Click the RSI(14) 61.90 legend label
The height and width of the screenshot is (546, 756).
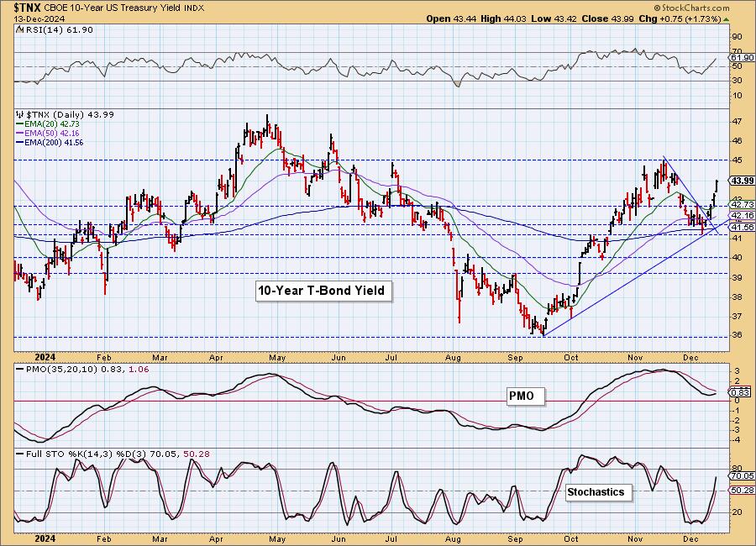(x=58, y=30)
